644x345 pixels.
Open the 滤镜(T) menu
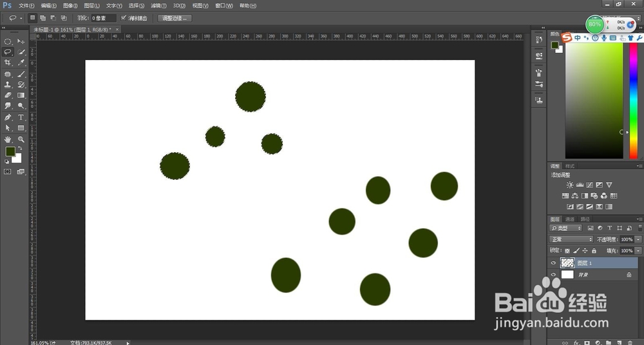[x=158, y=6]
